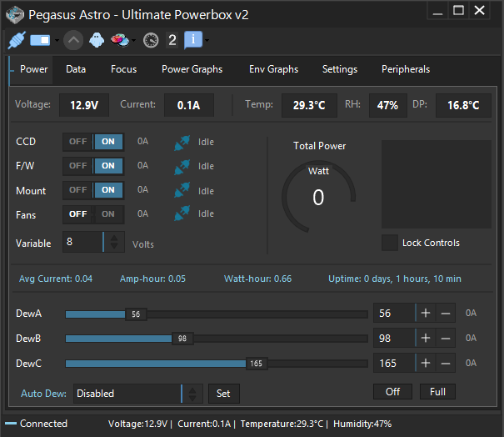Click the plug icon in CCD row
504x437 pixels.
click(x=182, y=143)
